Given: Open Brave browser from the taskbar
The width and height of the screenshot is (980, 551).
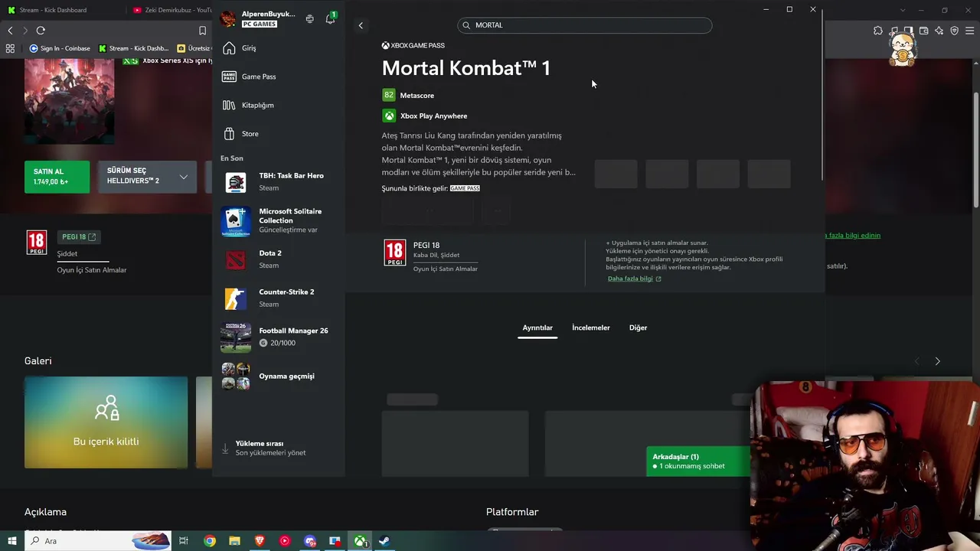Looking at the screenshot, I should pos(260,541).
